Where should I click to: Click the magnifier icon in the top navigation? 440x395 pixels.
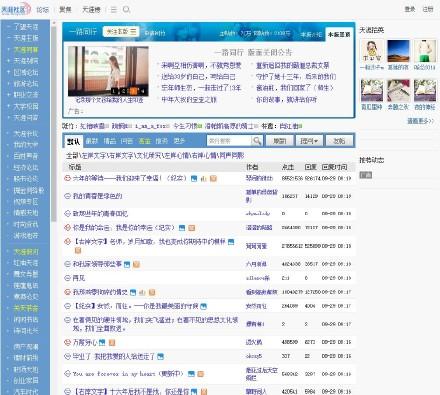126,10
